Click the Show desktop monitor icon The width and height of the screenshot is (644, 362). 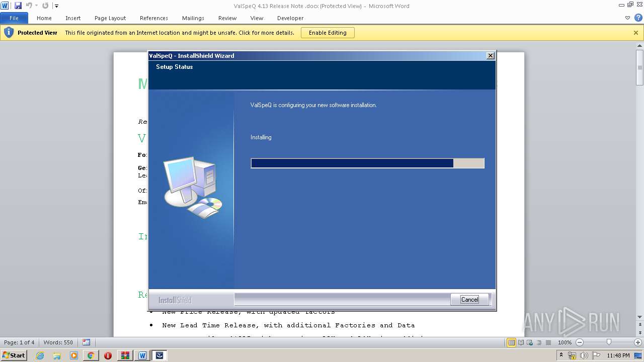[638, 355]
